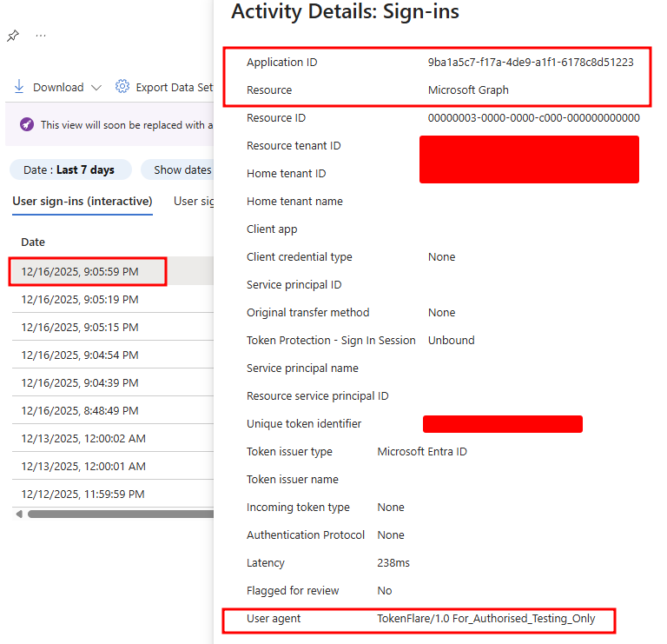Select the 12/12/2025, 11:59:59 PM sign-in row

click(83, 494)
